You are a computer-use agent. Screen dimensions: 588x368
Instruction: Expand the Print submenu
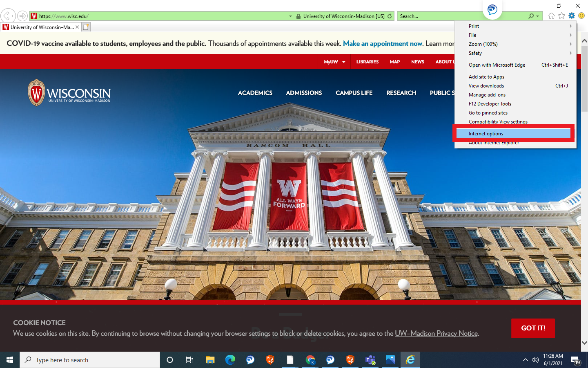516,26
